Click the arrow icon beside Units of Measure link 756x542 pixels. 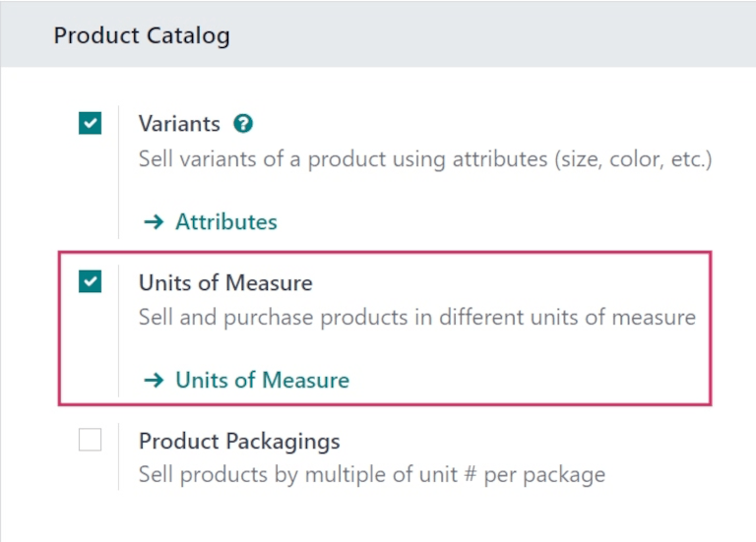(153, 380)
